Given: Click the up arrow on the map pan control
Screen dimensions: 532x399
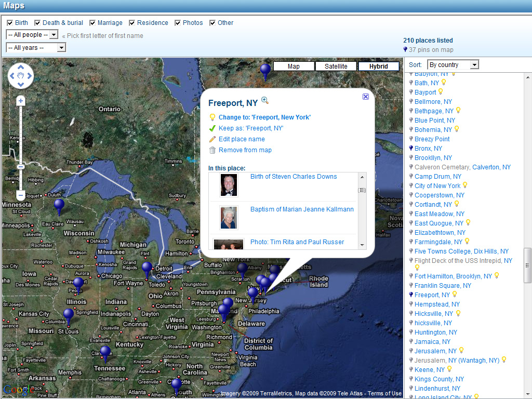Looking at the screenshot, I should coord(20,66).
